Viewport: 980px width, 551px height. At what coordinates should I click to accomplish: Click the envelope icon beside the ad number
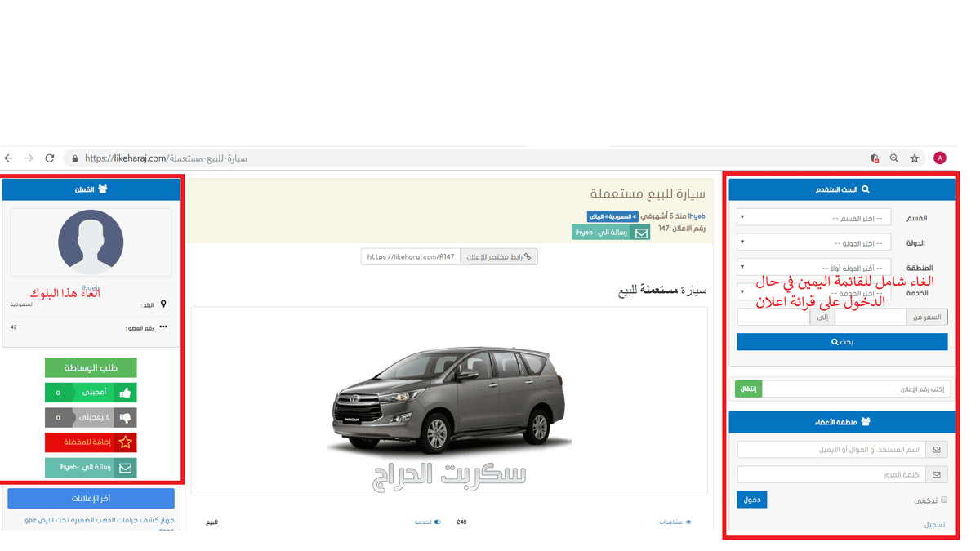point(642,233)
